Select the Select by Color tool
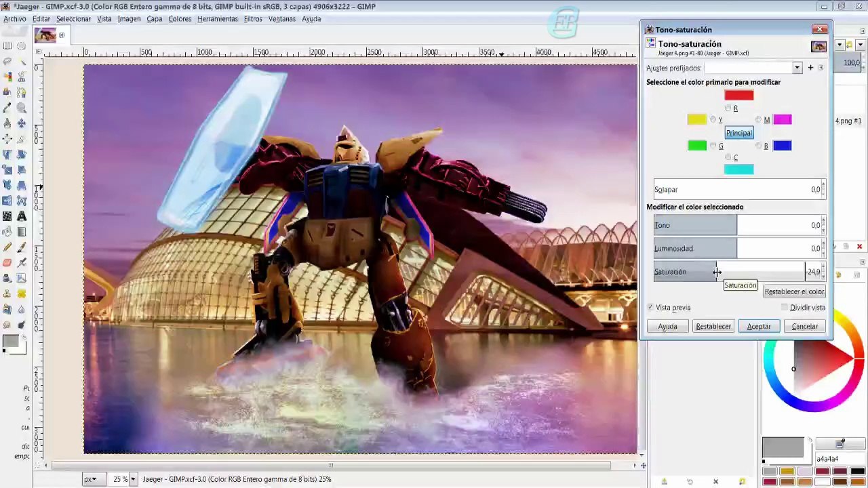Screen dimensions: 868x488 tap(7, 77)
